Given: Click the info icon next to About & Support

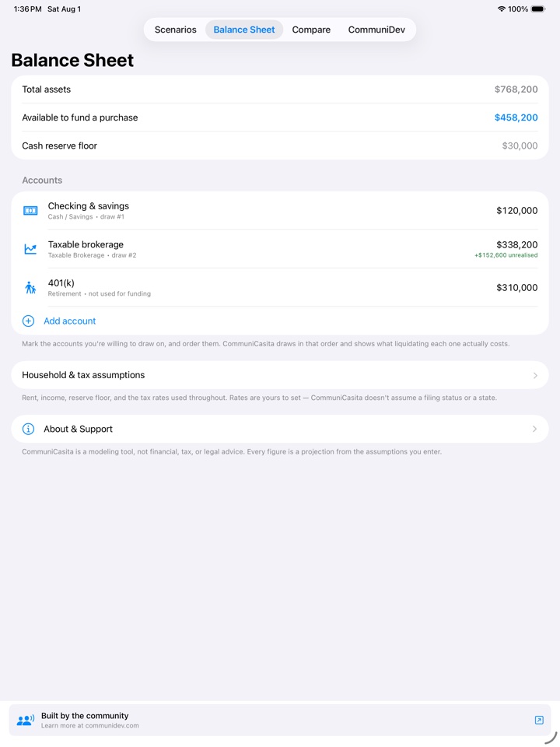Looking at the screenshot, I should click(x=28, y=429).
